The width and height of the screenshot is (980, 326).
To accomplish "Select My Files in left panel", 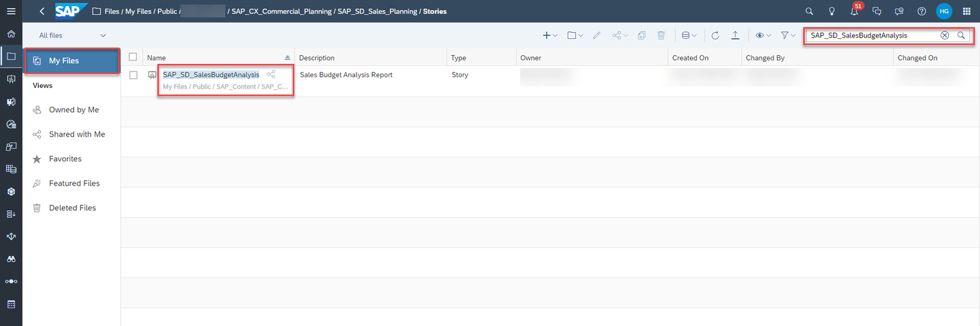I will tap(72, 61).
